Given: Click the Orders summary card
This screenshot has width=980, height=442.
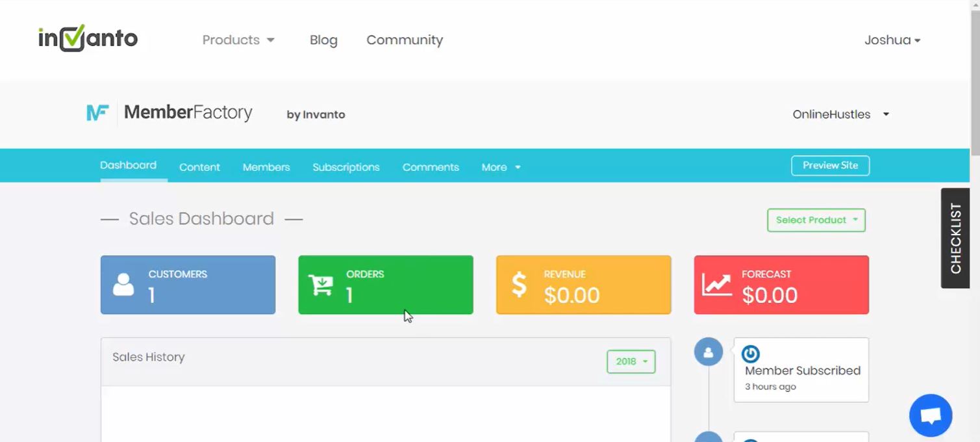Looking at the screenshot, I should coord(386,285).
